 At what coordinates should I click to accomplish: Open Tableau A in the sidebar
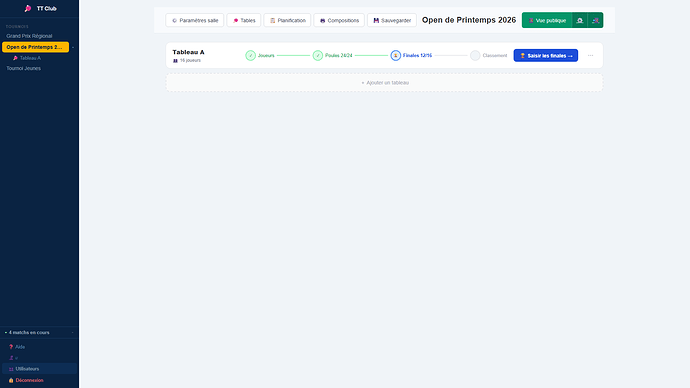30,58
